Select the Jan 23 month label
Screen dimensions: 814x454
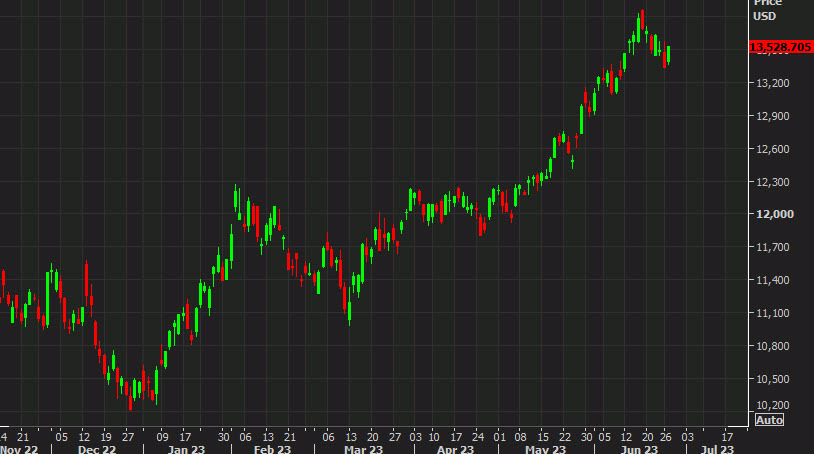click(186, 449)
